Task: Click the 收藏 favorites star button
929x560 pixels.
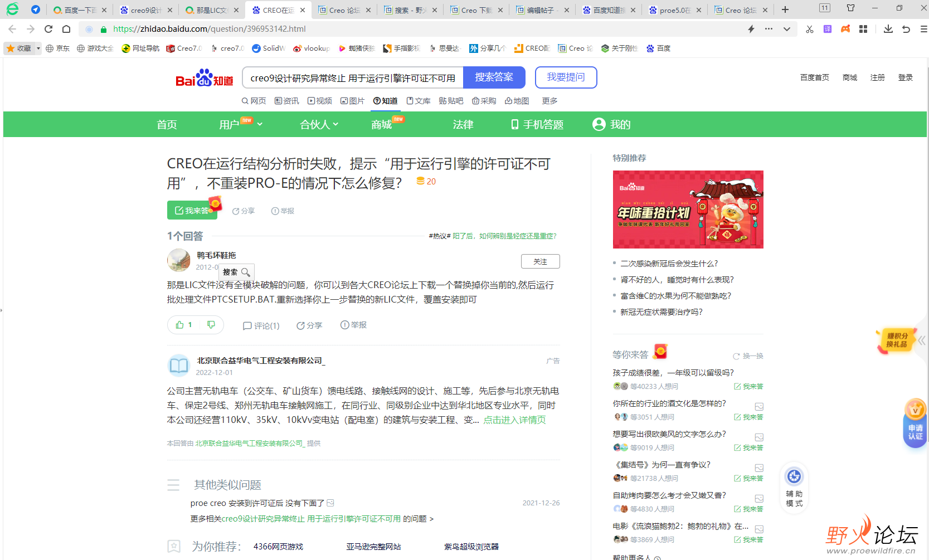Action: (19, 48)
